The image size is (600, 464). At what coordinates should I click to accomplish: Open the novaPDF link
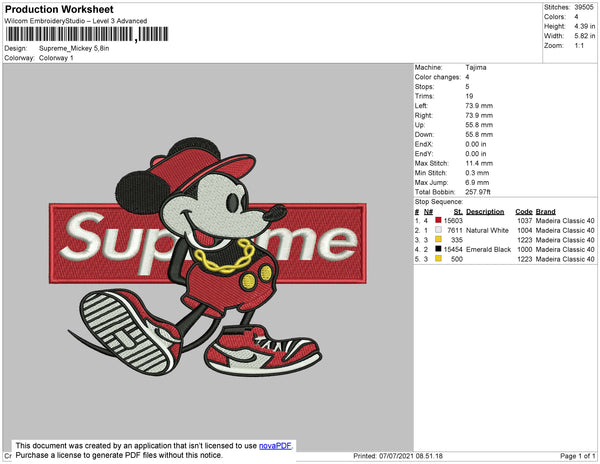(275, 446)
